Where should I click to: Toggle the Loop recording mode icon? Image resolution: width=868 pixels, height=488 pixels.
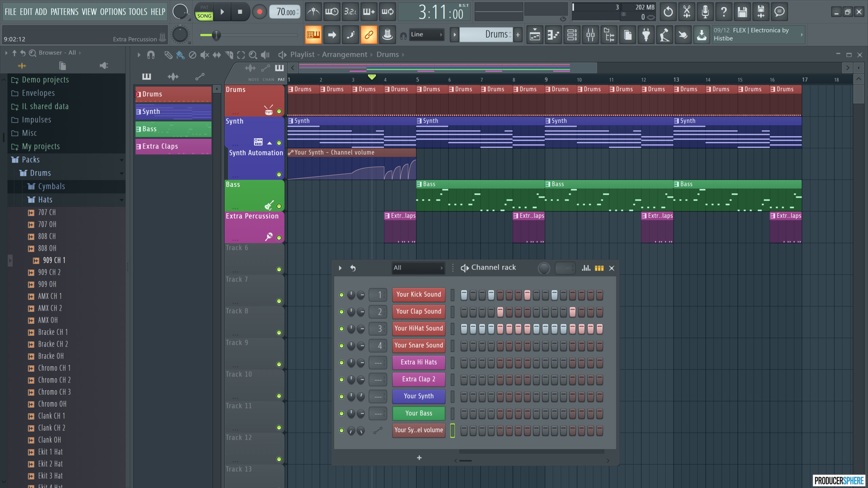(x=388, y=11)
